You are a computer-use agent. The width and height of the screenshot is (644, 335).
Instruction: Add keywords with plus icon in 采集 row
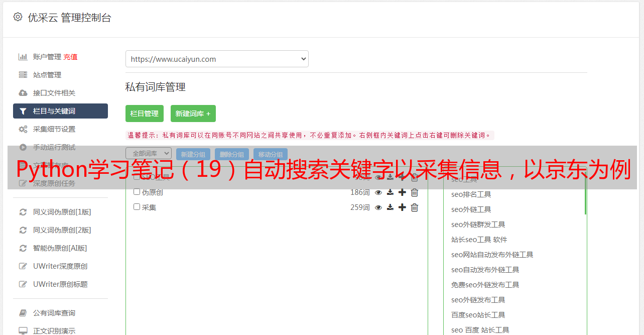point(402,207)
